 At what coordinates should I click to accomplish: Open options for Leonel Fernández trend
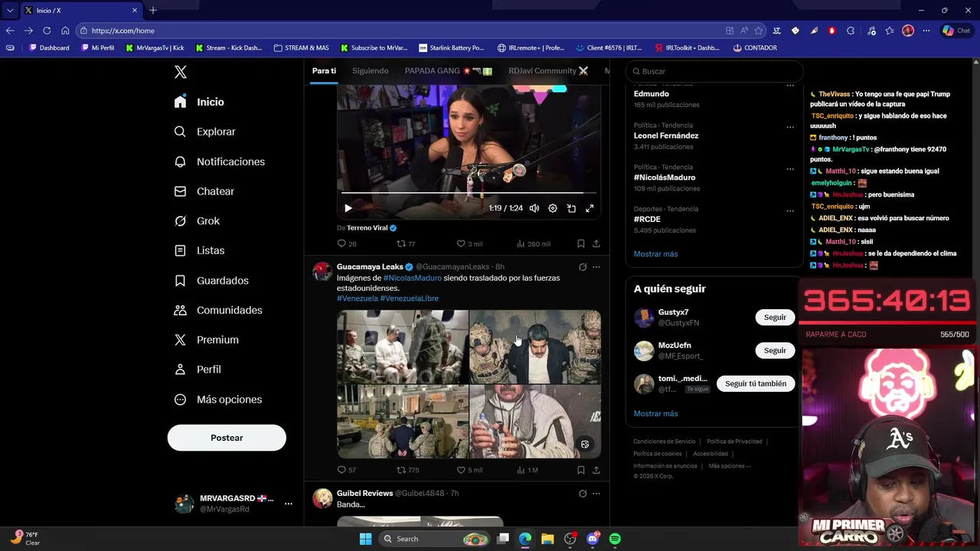click(x=790, y=128)
